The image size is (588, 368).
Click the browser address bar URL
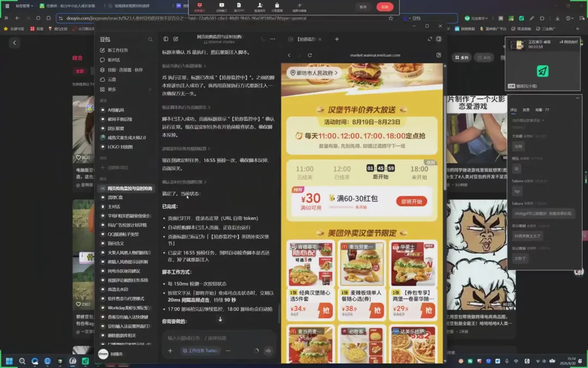[186, 18]
